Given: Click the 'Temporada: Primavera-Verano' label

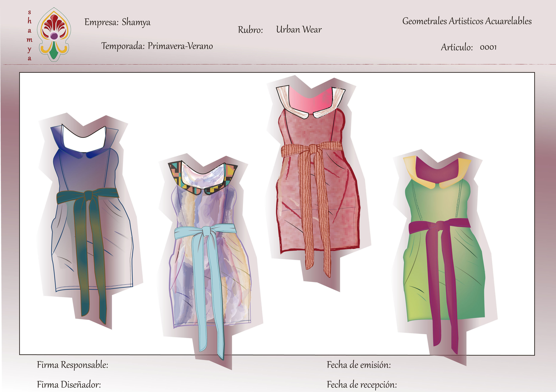Looking at the screenshot, I should click(x=157, y=46).
